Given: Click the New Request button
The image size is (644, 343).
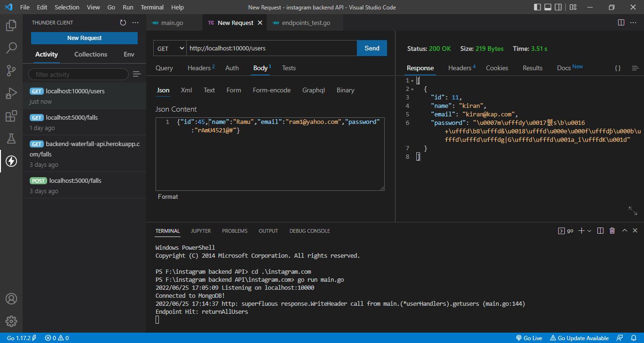Looking at the screenshot, I should [x=84, y=38].
